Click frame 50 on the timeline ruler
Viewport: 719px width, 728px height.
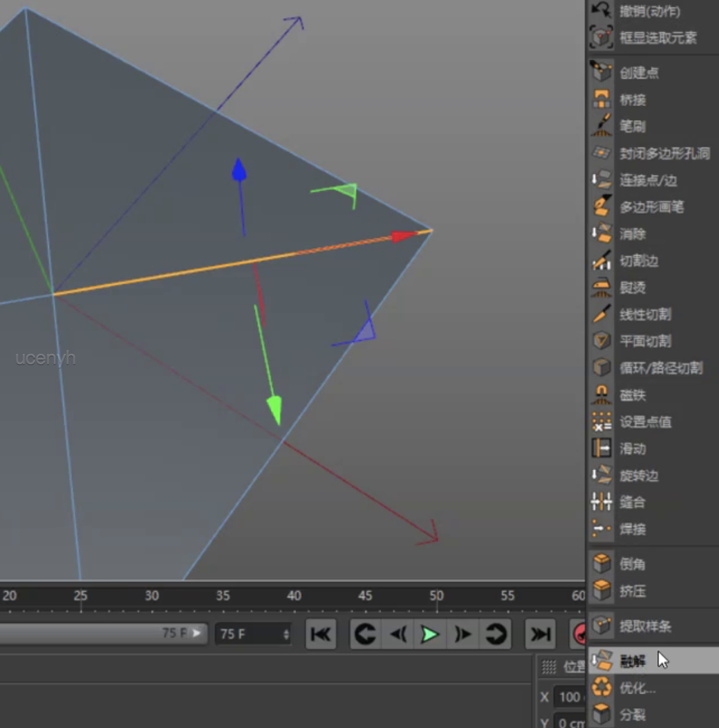[x=437, y=596]
